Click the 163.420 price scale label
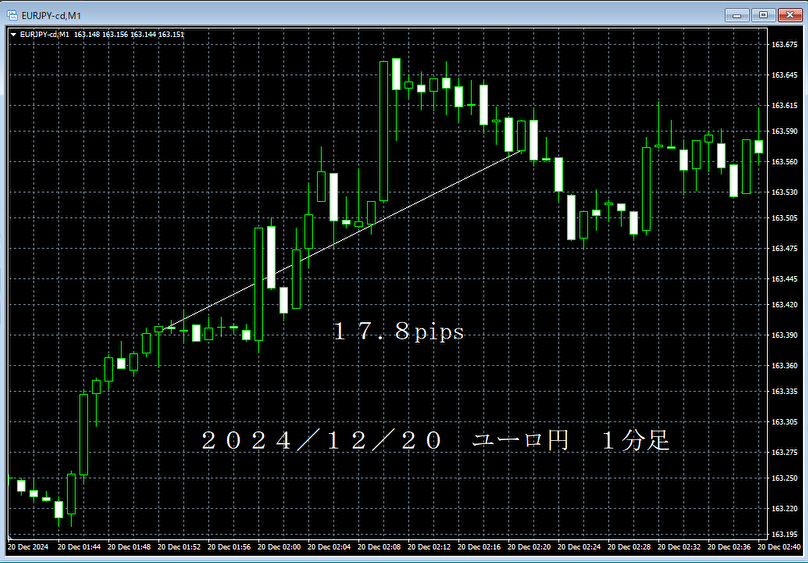The width and height of the screenshot is (808, 563). point(784,305)
